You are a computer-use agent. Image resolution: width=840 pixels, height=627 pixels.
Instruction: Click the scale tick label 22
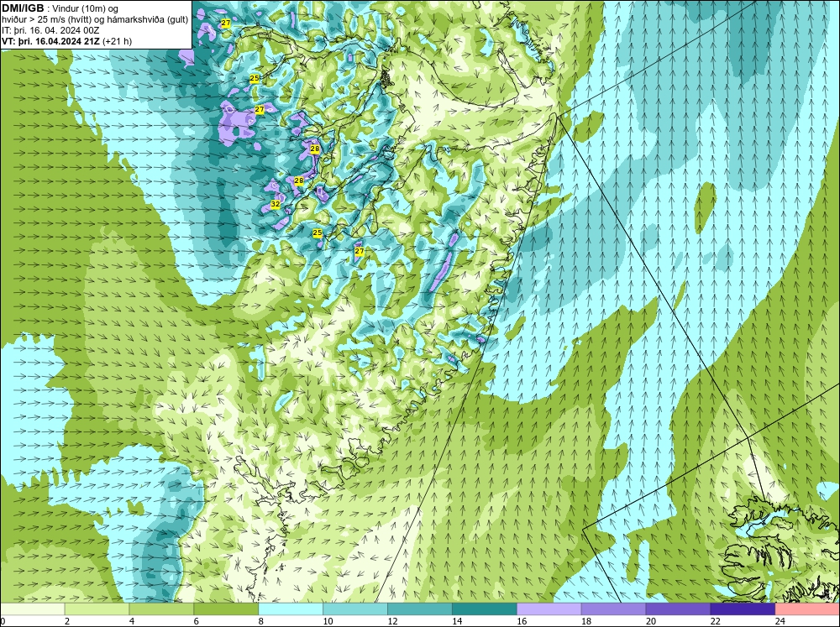tap(715, 621)
